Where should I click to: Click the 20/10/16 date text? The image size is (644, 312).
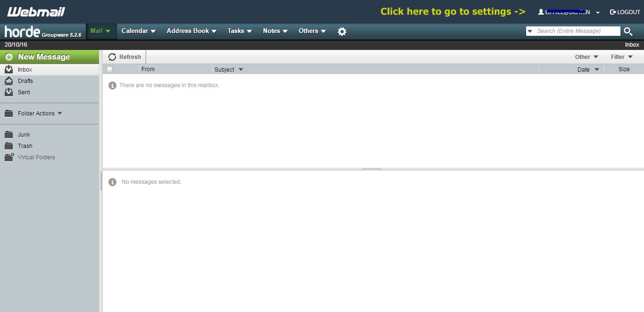click(x=16, y=45)
